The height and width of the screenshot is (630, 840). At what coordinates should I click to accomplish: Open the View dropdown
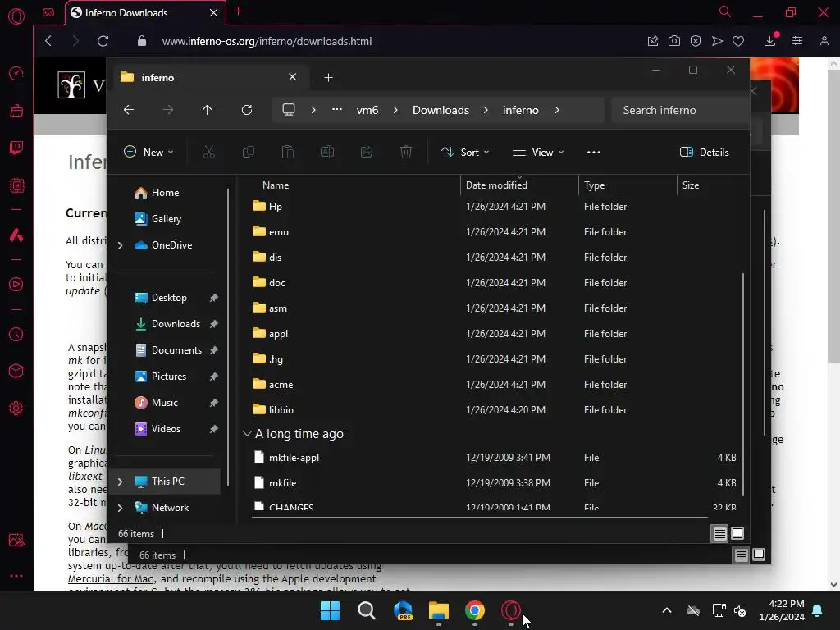538,152
